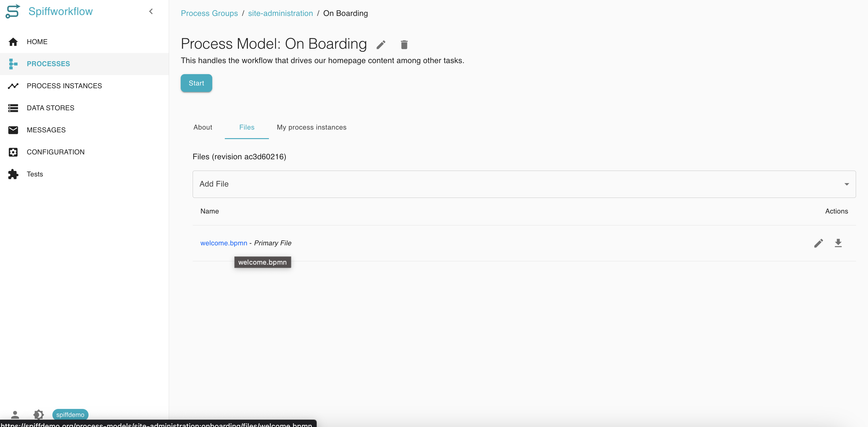This screenshot has width=868, height=427.
Task: Start the On Boarding process
Action: pos(196,83)
